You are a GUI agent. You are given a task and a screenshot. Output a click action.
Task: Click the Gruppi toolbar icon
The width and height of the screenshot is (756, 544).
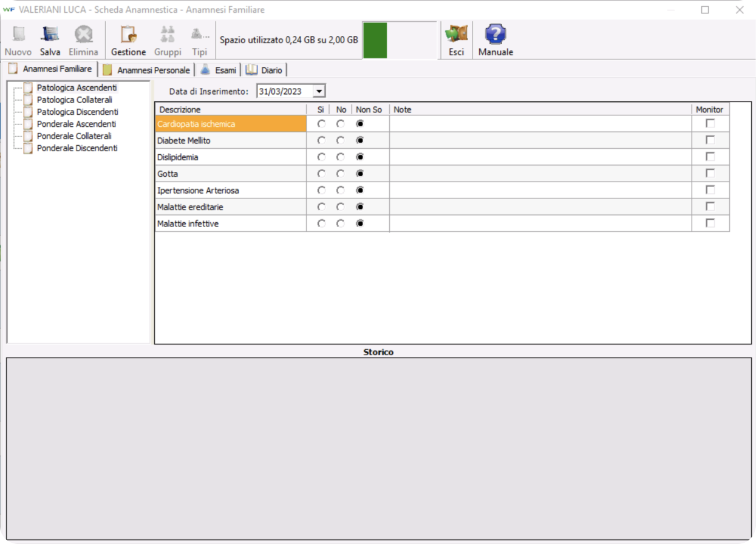click(x=168, y=41)
